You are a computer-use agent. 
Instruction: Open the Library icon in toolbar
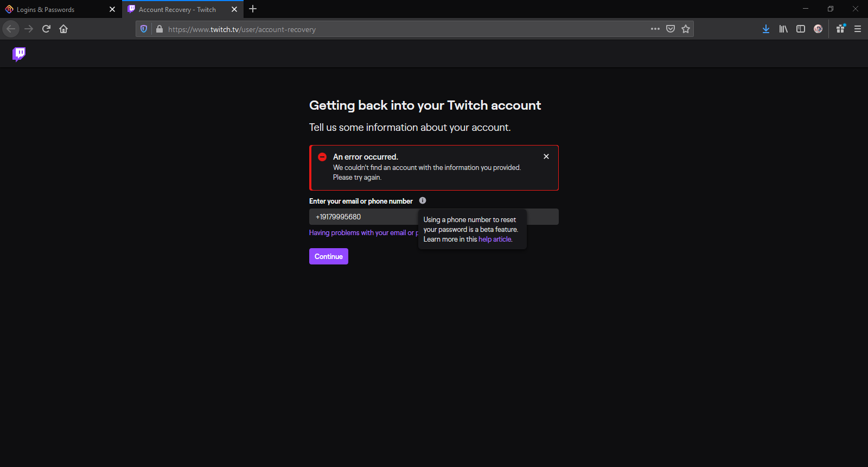(783, 29)
